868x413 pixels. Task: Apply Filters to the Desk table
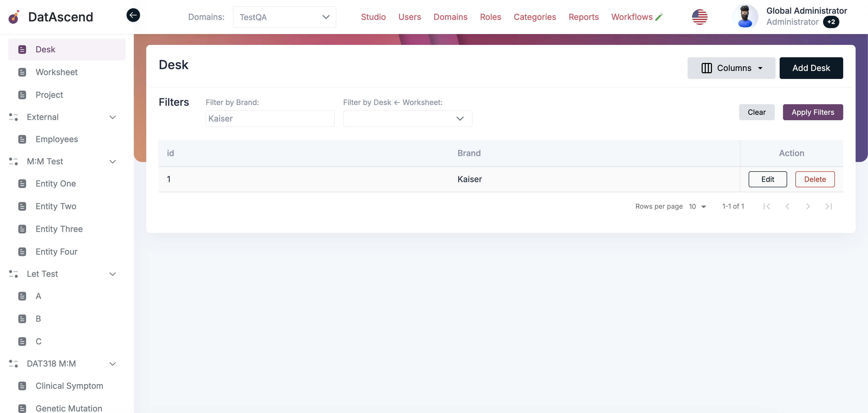813,112
